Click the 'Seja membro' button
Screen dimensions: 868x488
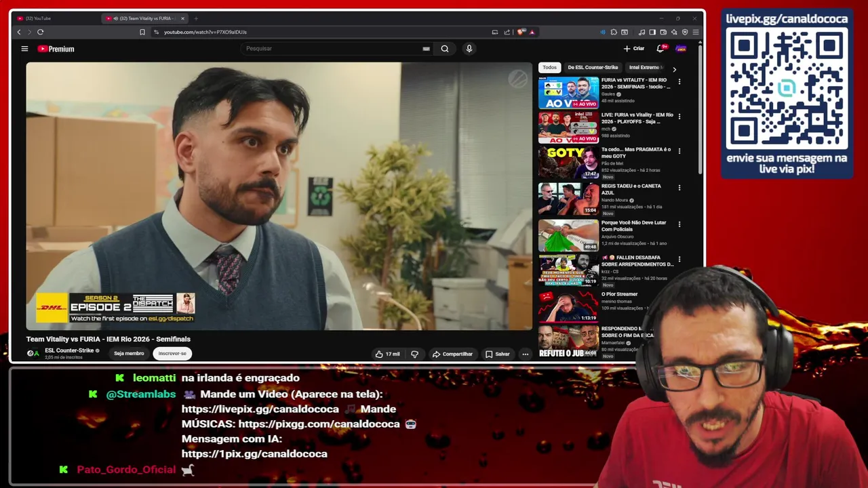coord(129,353)
